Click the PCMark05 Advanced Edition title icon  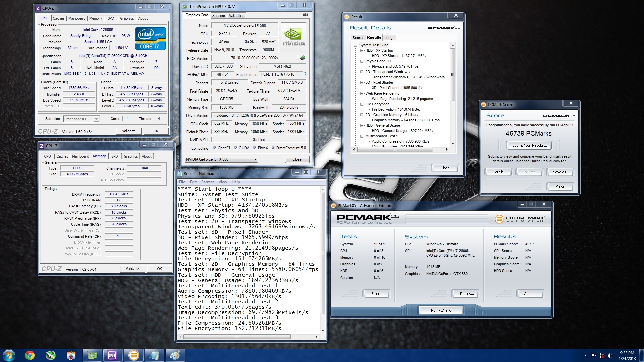(333, 205)
